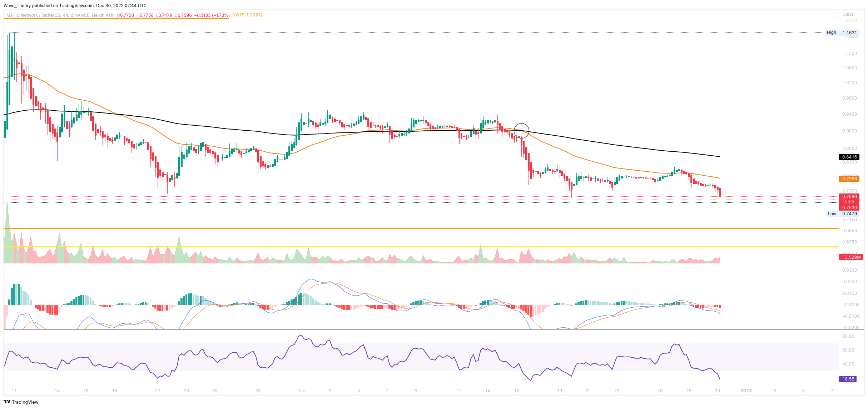Click the red 13.529M volume tag

850,257
